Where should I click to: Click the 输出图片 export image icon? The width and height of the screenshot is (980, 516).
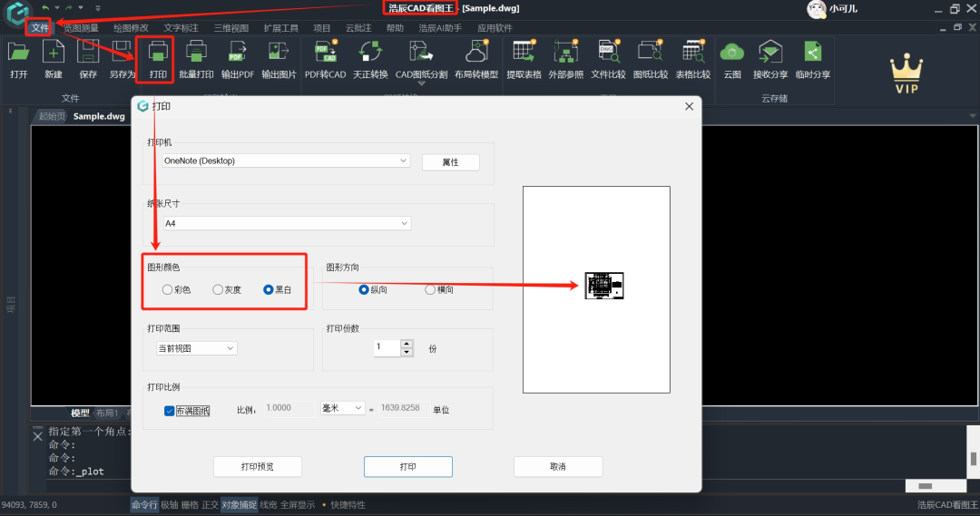tap(279, 52)
